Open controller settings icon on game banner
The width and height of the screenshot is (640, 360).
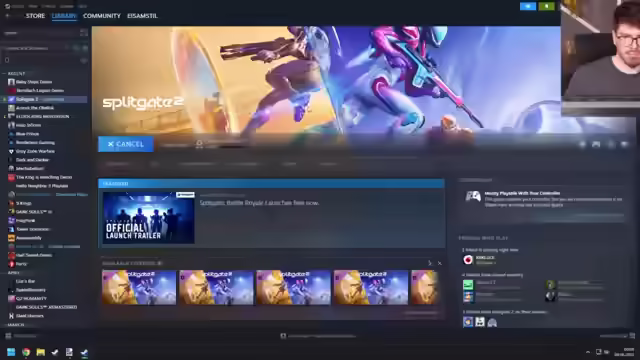tap(596, 144)
